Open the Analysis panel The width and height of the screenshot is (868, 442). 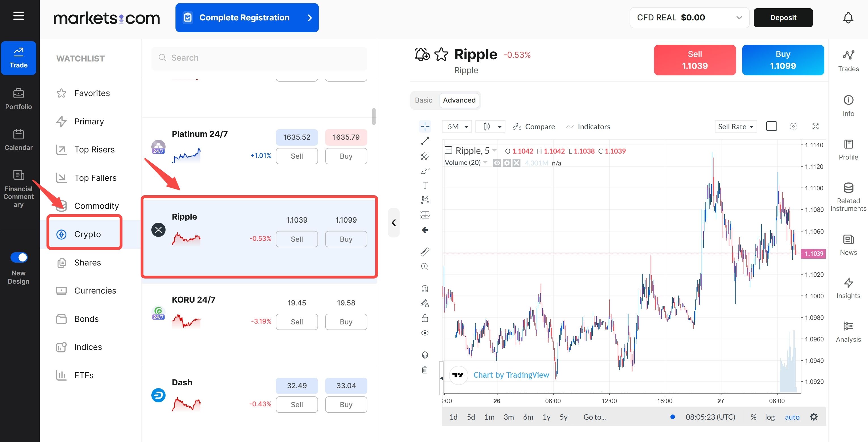click(848, 332)
